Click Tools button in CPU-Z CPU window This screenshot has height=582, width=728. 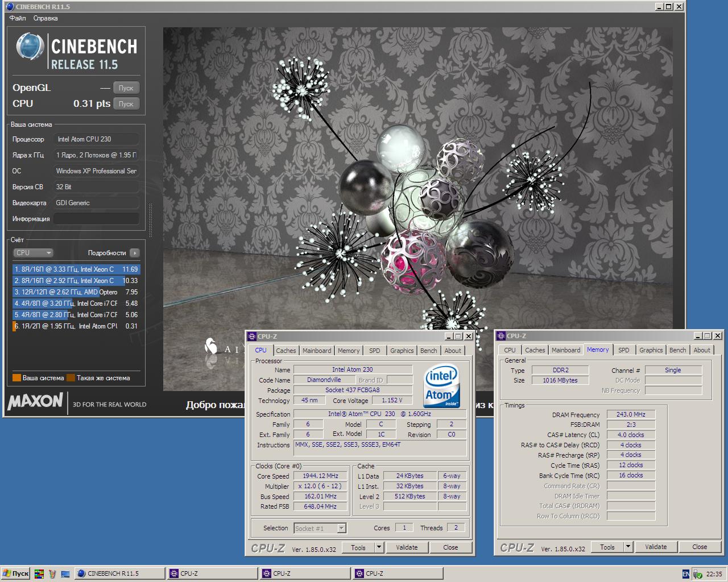click(358, 547)
